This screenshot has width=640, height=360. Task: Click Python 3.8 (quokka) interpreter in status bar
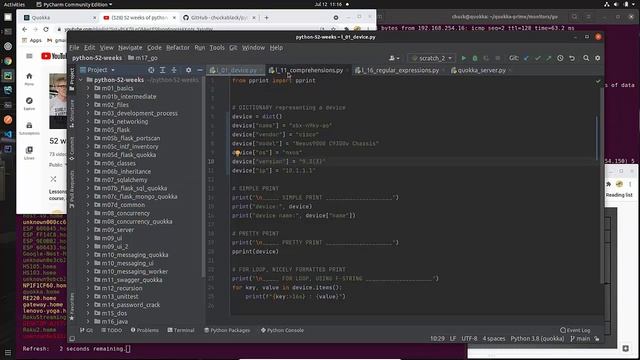[537, 339]
